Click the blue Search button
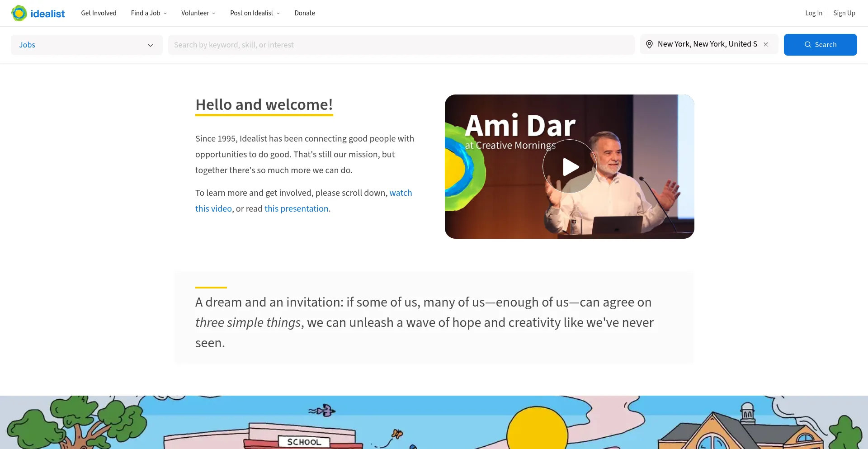The image size is (868, 449). pyautogui.click(x=820, y=45)
